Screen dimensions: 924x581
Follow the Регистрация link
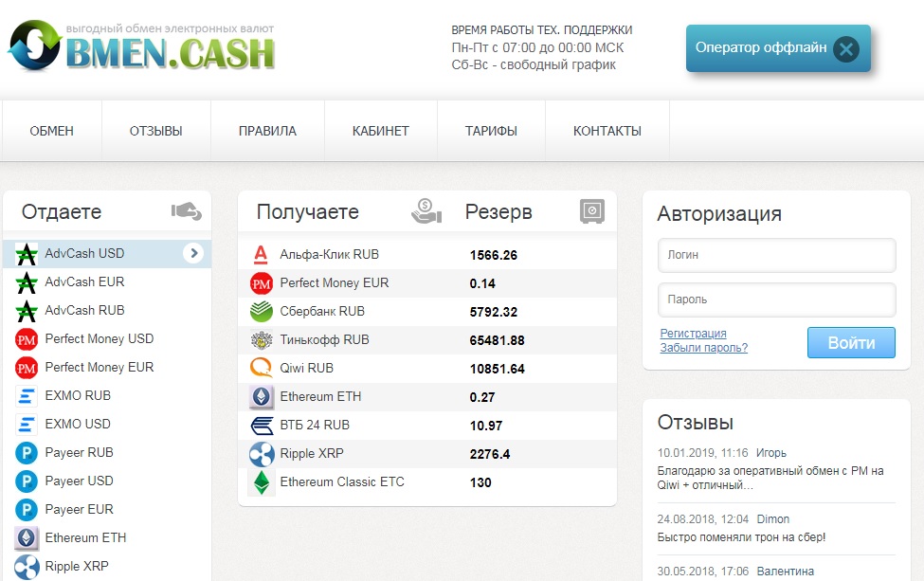point(693,333)
